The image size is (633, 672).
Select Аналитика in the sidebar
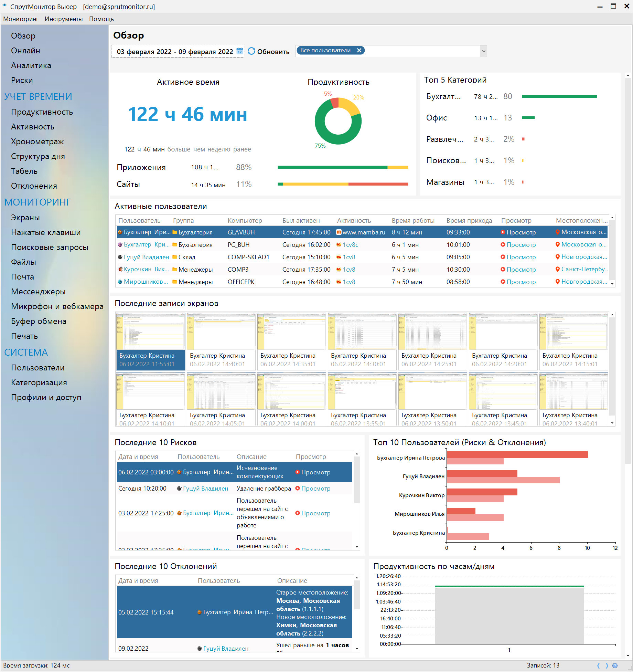click(x=31, y=65)
